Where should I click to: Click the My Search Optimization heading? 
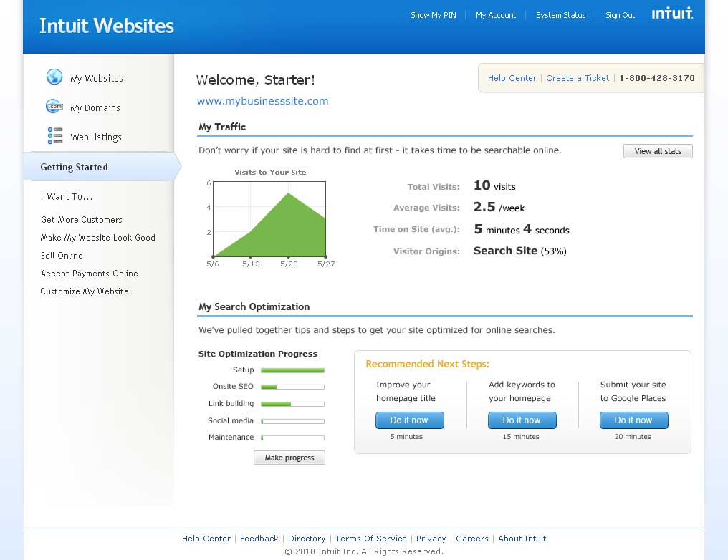254,306
